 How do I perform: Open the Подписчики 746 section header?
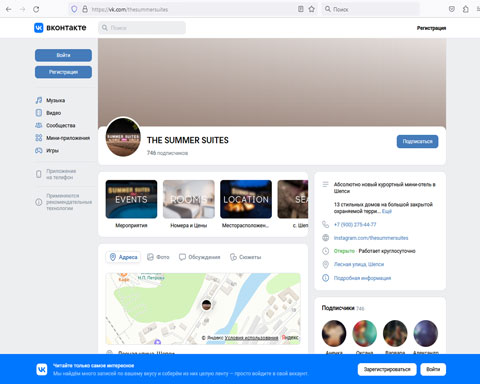point(343,308)
